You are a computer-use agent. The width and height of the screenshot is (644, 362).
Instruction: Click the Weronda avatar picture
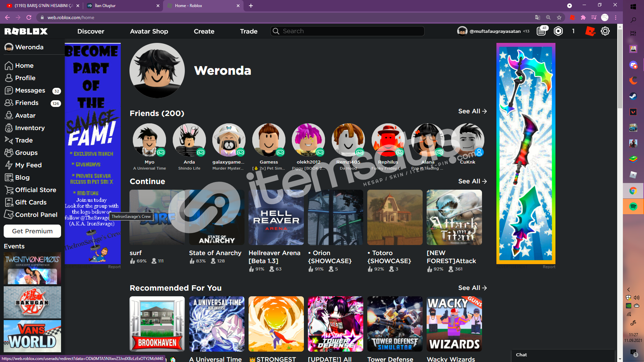[157, 70]
